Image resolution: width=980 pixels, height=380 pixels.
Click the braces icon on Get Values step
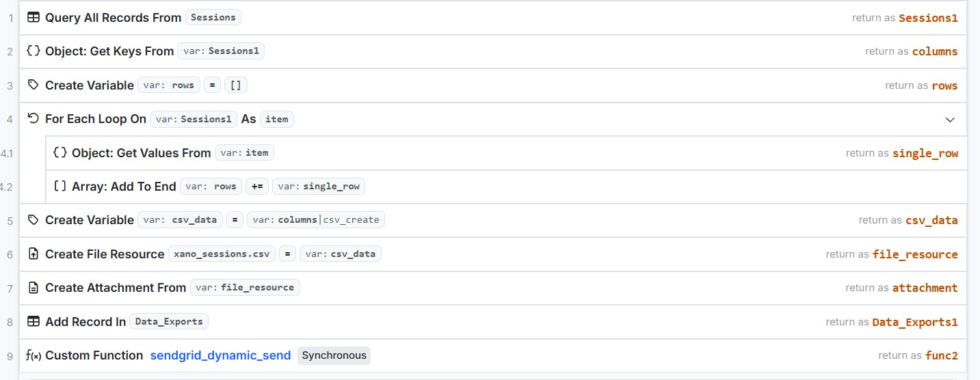click(59, 153)
